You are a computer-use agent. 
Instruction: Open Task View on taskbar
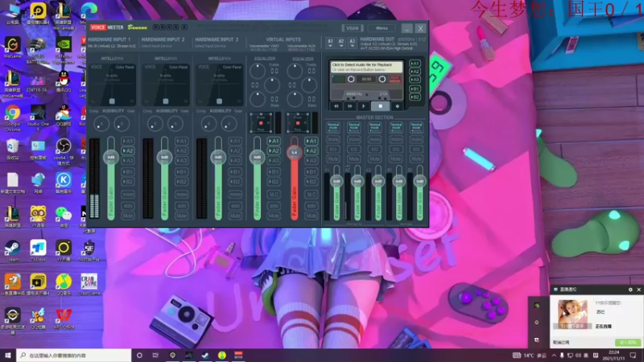pyautogui.click(x=155, y=355)
